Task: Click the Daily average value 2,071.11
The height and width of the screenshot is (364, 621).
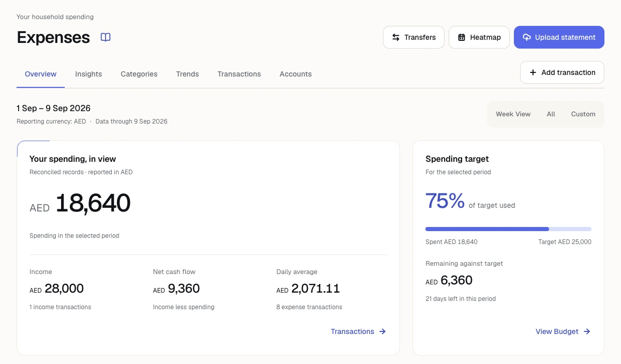Action: click(316, 289)
